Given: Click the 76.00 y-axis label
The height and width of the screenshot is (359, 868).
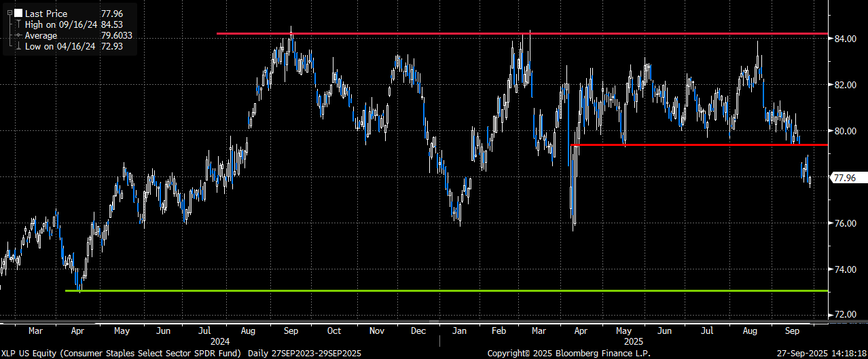Looking at the screenshot, I should click(845, 223).
